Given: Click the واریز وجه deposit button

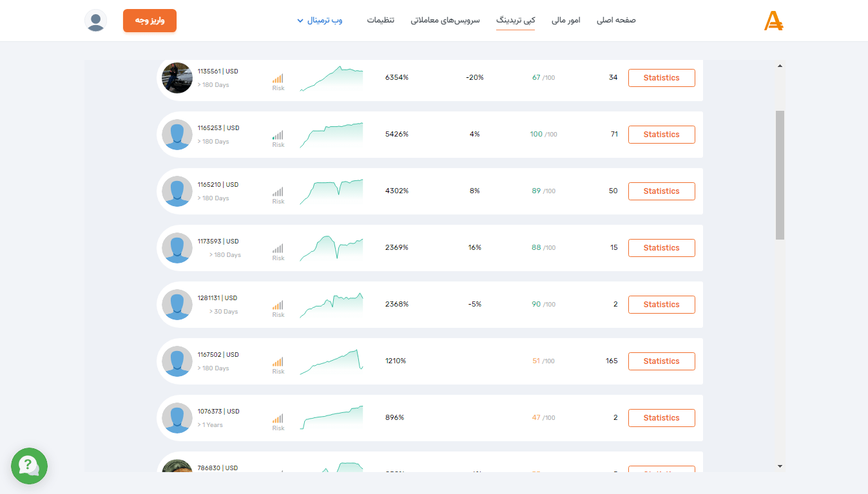Looking at the screenshot, I should coord(149,20).
